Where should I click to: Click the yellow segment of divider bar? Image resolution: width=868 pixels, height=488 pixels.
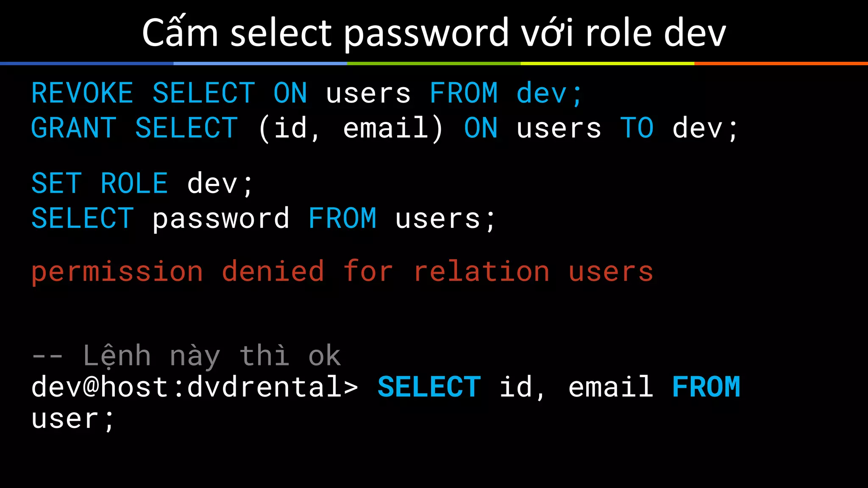[607, 64]
